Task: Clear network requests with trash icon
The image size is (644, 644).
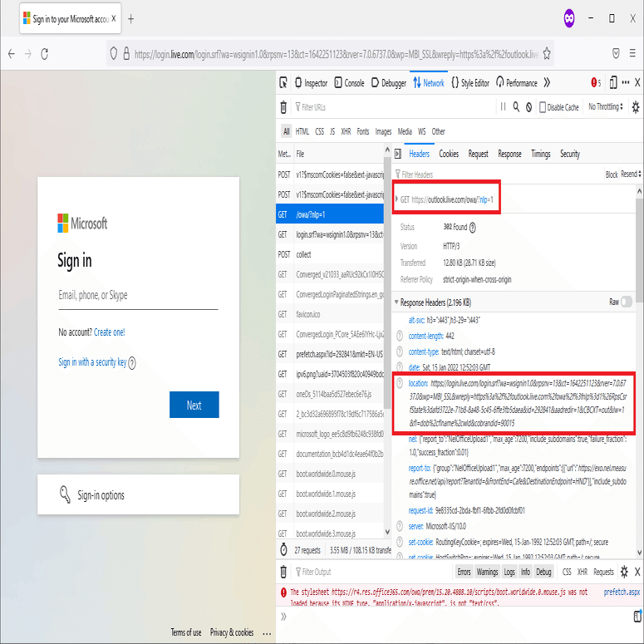Action: (283, 107)
